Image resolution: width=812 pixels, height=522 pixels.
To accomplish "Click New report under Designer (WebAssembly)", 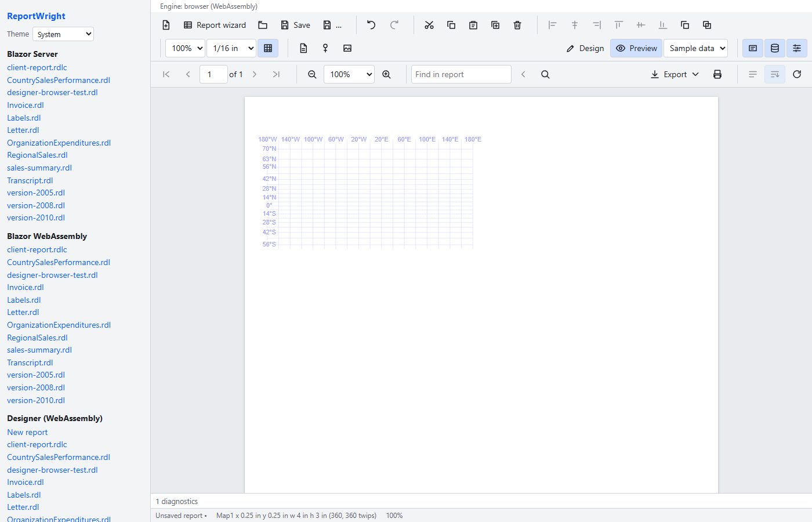I will 27,432.
